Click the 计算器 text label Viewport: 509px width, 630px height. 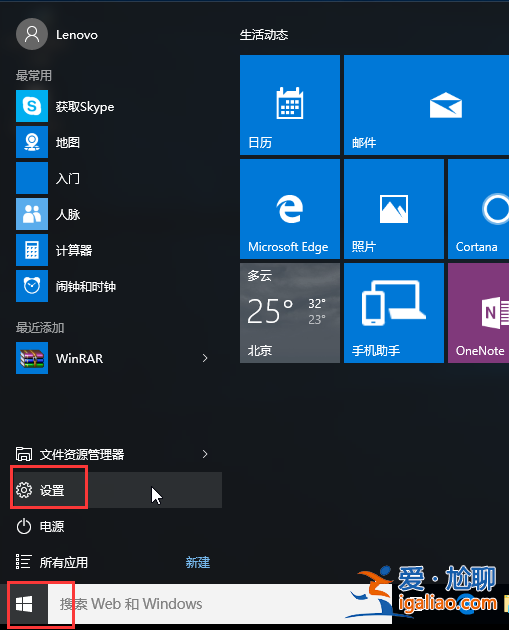tap(74, 250)
